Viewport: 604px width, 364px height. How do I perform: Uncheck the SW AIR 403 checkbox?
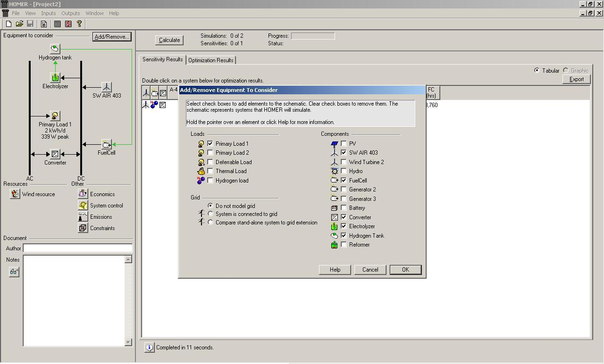pyautogui.click(x=344, y=153)
